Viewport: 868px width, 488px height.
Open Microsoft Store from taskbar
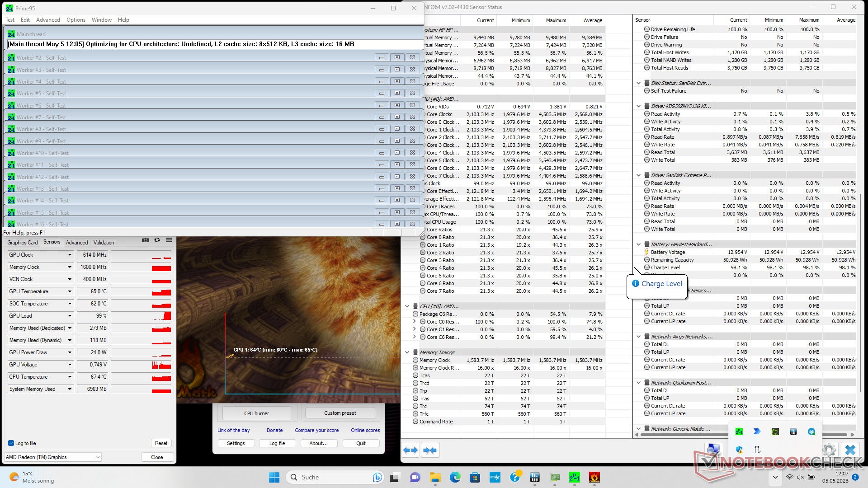475,477
